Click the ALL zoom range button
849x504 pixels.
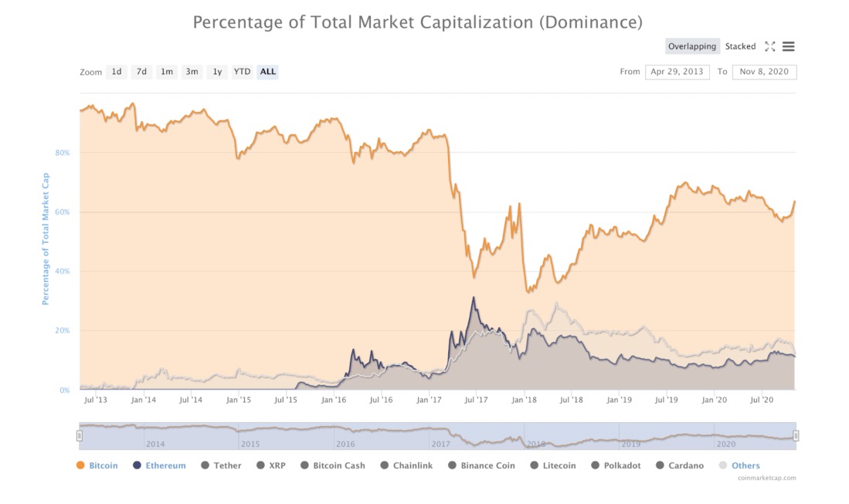coord(267,71)
